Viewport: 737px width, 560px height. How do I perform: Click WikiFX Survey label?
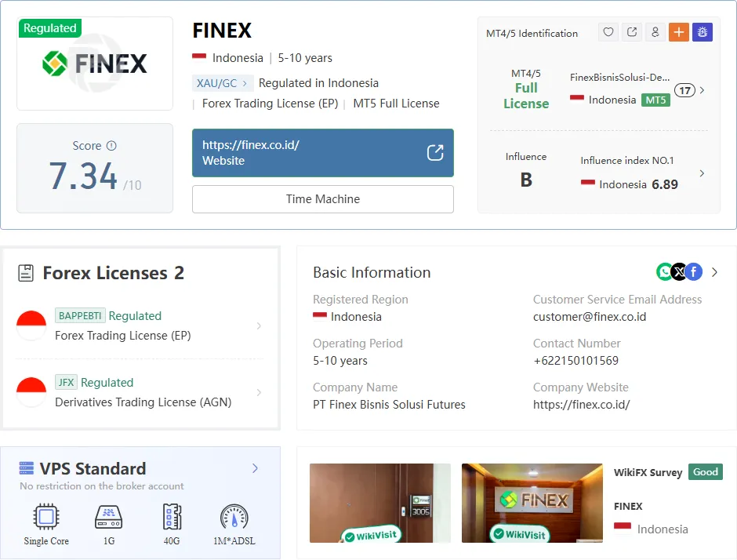click(648, 472)
